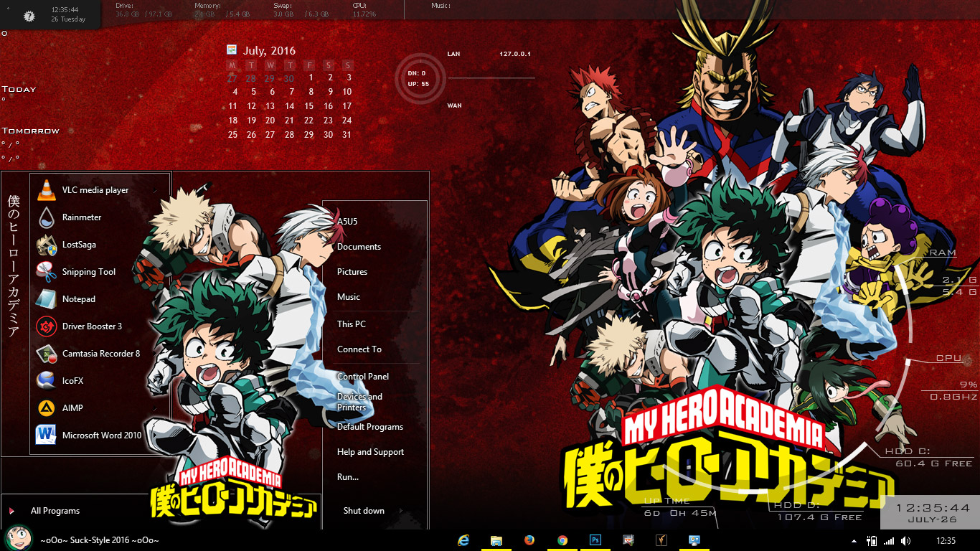980x551 pixels.
Task: Open Help and Support
Action: tap(370, 452)
